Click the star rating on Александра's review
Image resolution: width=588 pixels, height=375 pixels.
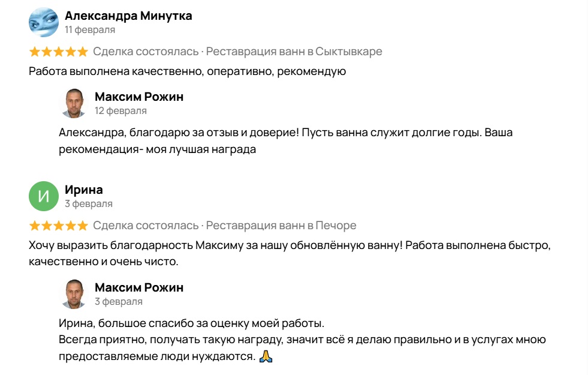[x=58, y=52]
